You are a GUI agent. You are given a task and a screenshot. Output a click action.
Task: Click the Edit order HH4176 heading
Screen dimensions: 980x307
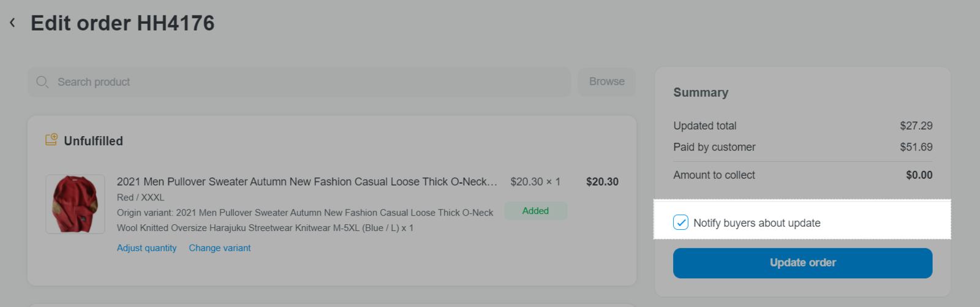click(123, 23)
